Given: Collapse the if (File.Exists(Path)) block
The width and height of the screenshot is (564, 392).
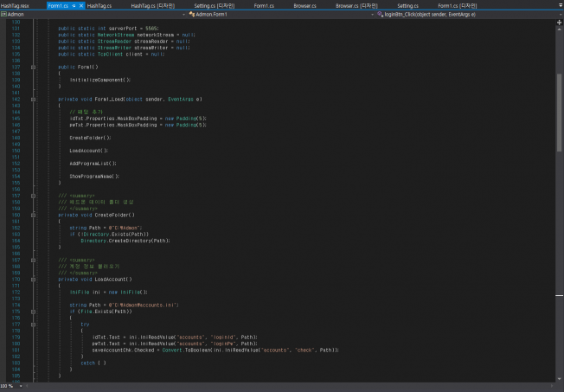Looking at the screenshot, I should pyautogui.click(x=33, y=312).
